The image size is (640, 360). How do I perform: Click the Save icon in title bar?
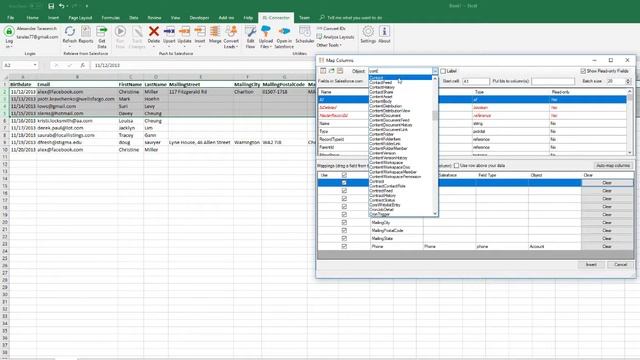coord(51,6)
